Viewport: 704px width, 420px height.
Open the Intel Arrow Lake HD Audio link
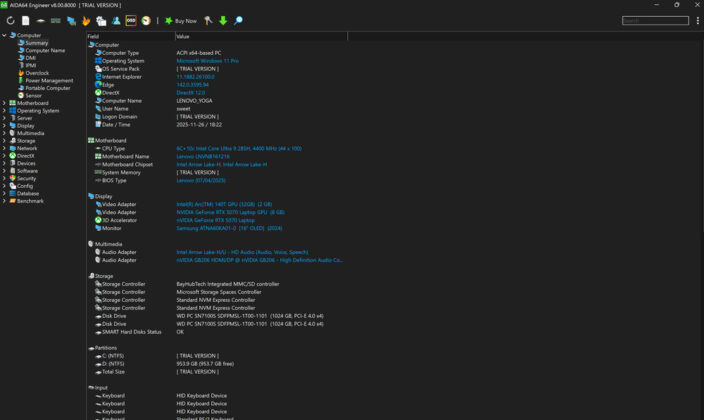pos(242,252)
